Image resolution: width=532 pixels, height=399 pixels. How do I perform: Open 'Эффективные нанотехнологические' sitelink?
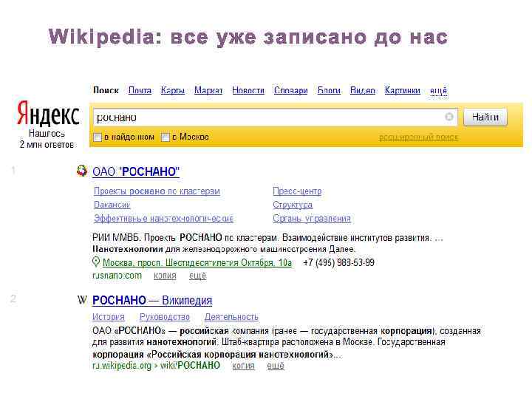tap(163, 219)
